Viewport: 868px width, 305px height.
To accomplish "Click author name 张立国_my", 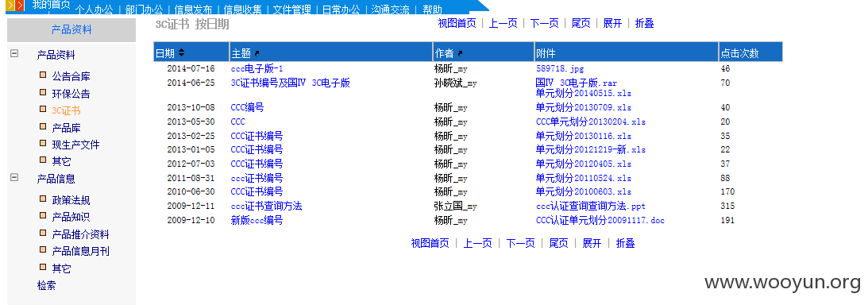I will [456, 206].
